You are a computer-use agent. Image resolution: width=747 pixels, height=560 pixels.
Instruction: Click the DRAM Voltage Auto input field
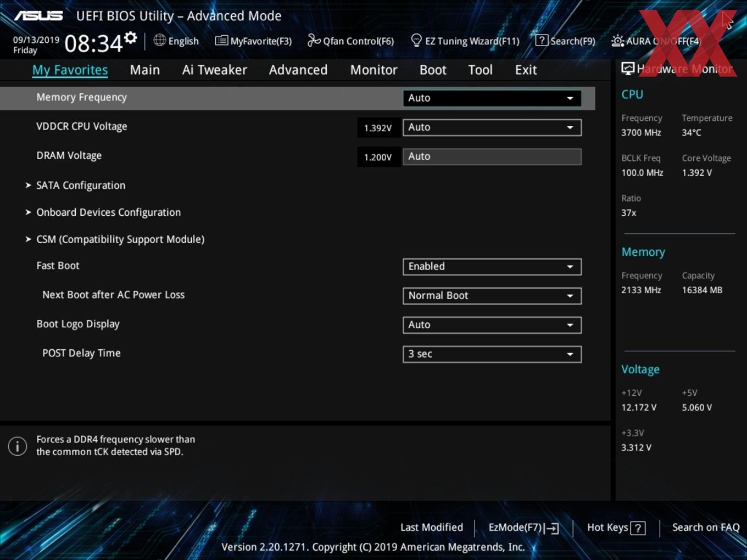[492, 156]
